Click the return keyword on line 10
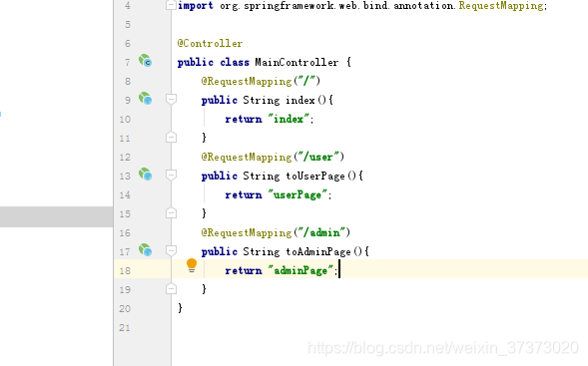 244,119
